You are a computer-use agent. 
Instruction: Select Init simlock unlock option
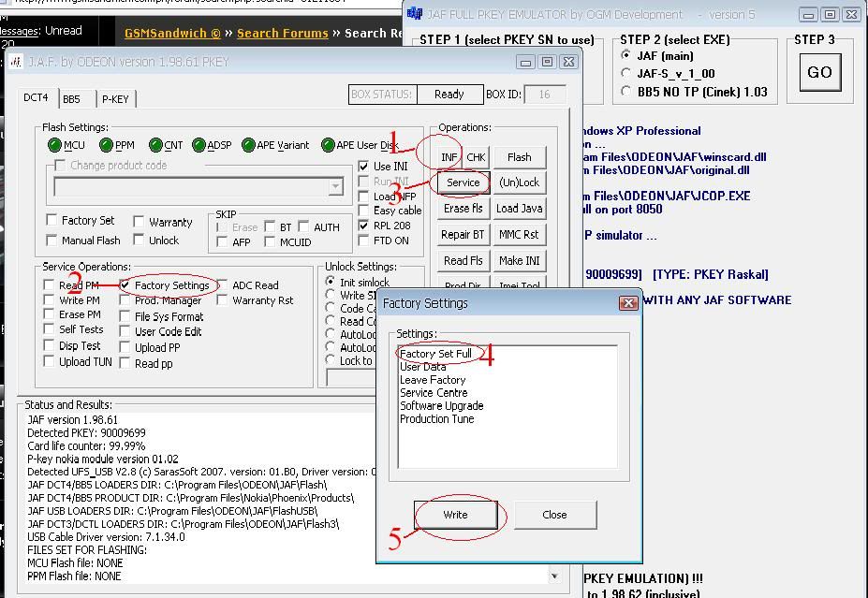(x=331, y=282)
